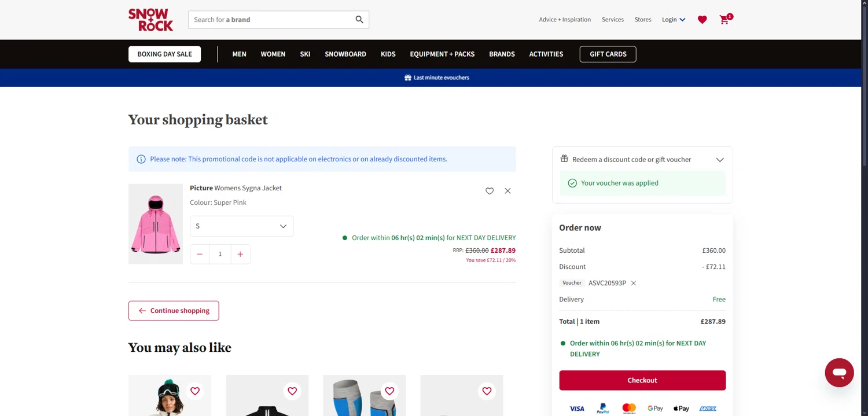Image resolution: width=868 pixels, height=416 pixels.
Task: Open the Services link
Action: pos(613,20)
